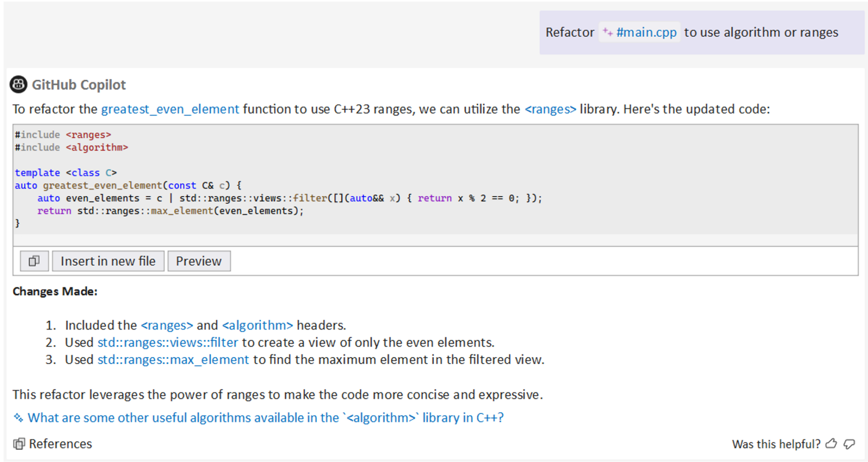
Task: Open std::ranges::views::filter link
Action: pyautogui.click(x=168, y=342)
